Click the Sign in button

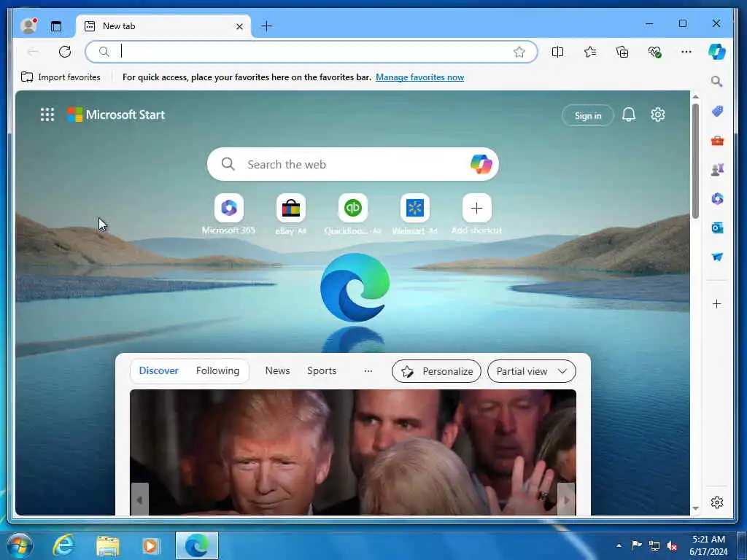coord(588,116)
